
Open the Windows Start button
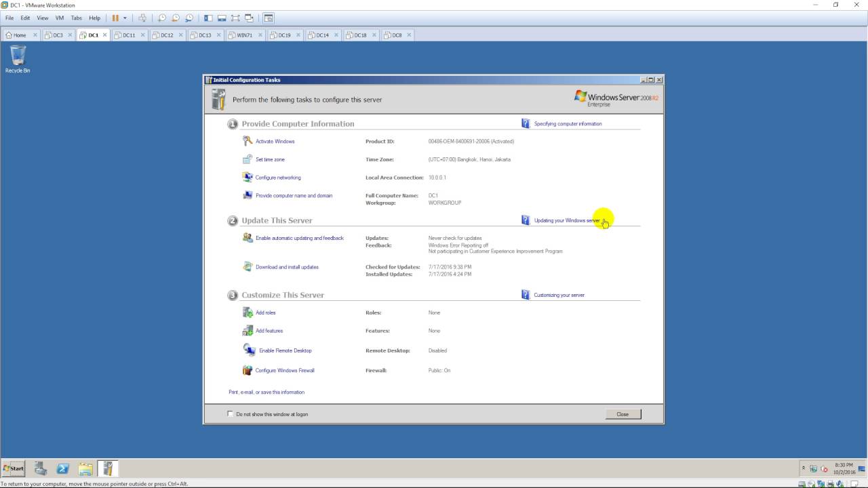coord(14,468)
